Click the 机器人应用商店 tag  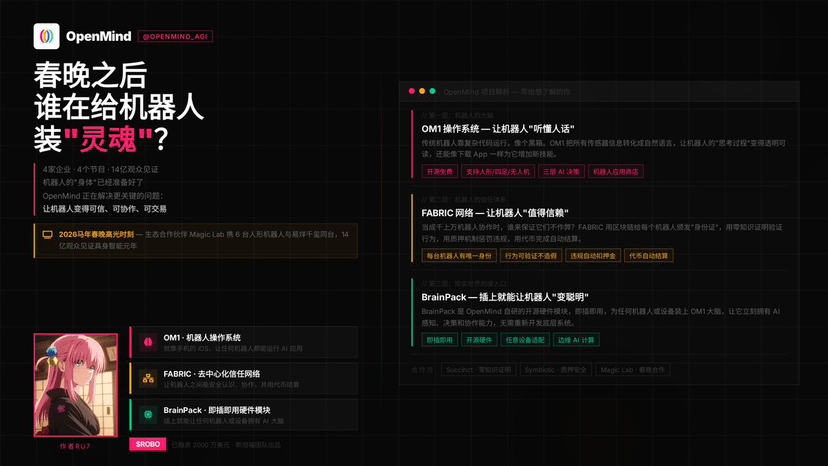pos(616,172)
